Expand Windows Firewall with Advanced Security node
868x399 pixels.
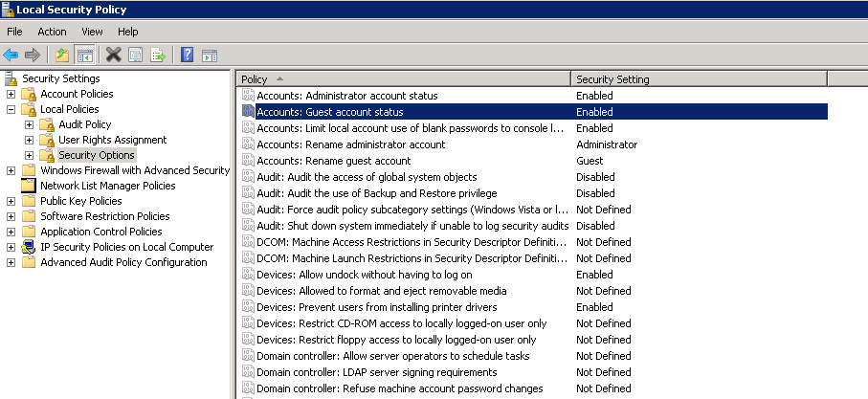click(x=11, y=170)
